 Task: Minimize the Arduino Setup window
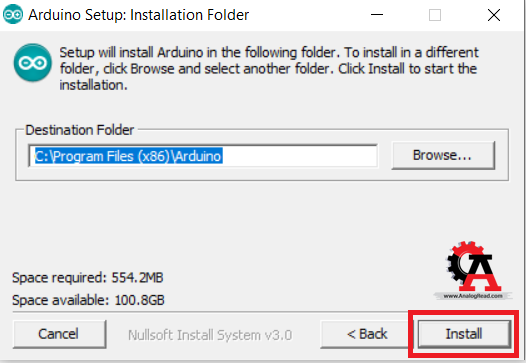tap(377, 15)
